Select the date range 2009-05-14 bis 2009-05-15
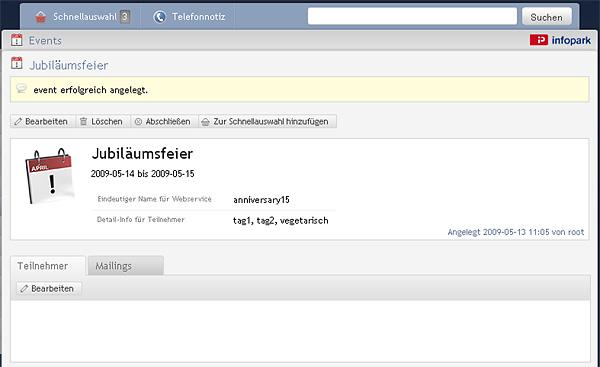600x367 pixels. pyautogui.click(x=142, y=174)
